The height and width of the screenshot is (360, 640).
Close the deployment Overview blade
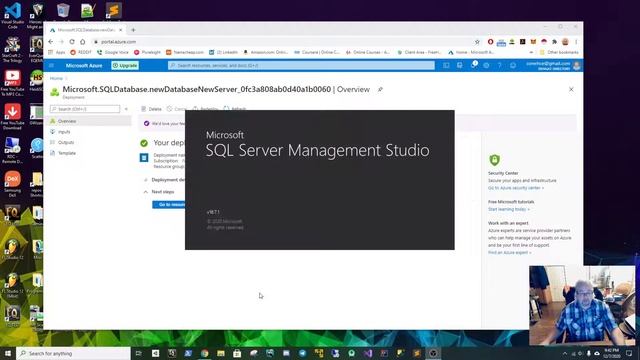point(571,89)
